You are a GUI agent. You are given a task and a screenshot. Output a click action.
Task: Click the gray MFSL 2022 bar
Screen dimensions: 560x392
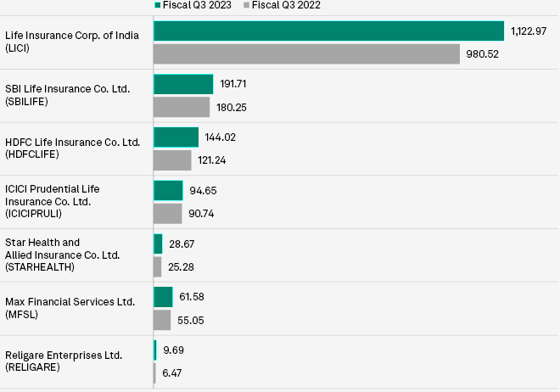(162, 320)
